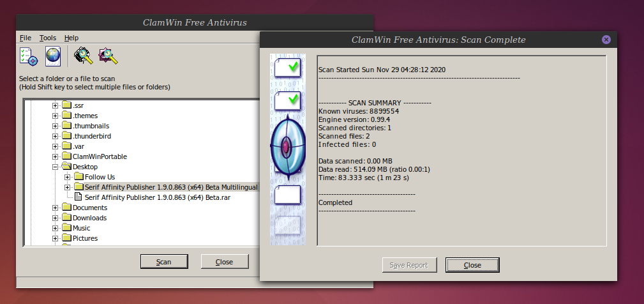This screenshot has height=304, width=644.
Task: Click Close button in ClamWin main window
Action: click(225, 262)
